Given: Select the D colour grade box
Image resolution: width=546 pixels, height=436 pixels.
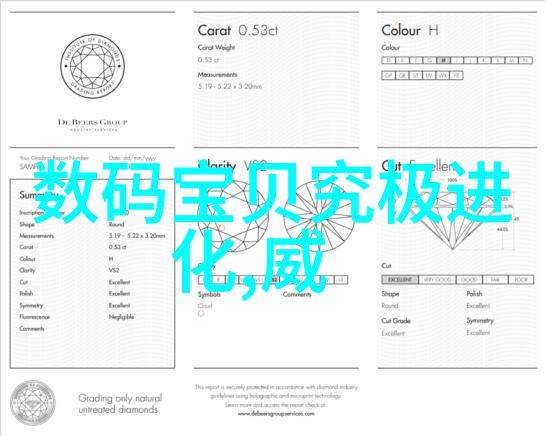Looking at the screenshot, I should [389, 60].
